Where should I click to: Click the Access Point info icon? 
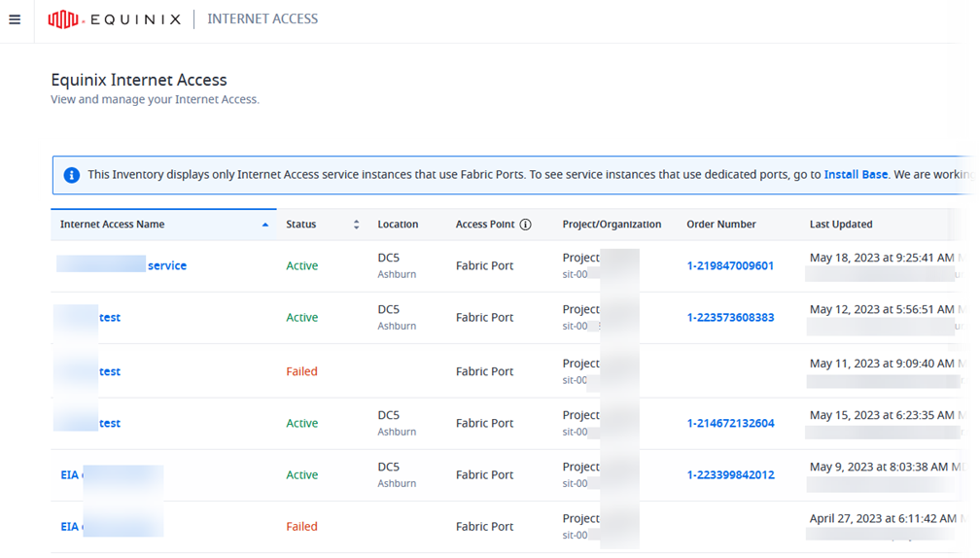526,225
